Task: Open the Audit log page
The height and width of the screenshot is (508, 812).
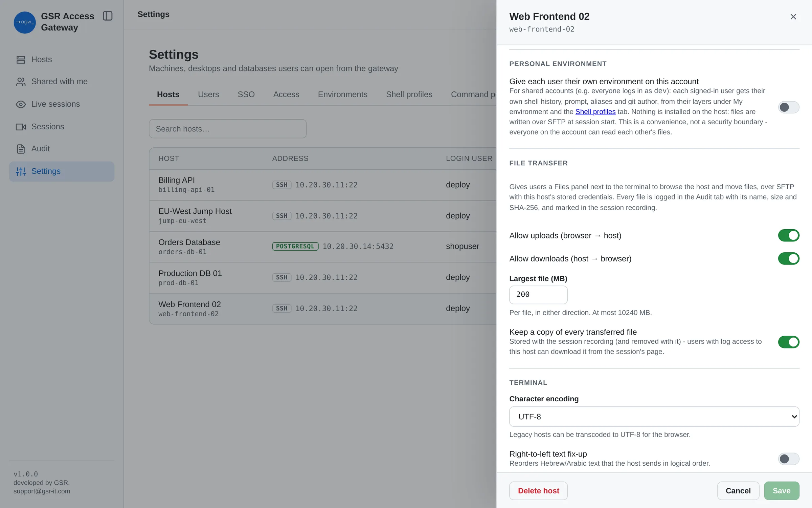Action: [62, 149]
